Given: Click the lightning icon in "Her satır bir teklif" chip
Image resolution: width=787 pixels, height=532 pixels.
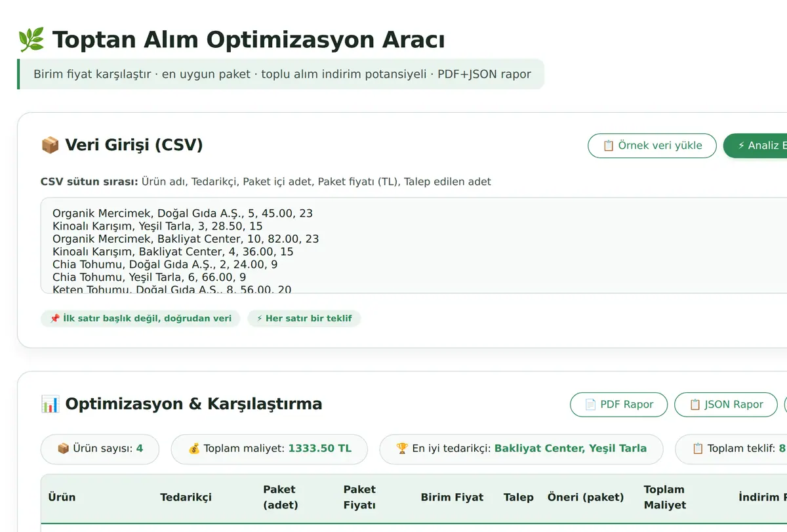Looking at the screenshot, I should pos(260,319).
